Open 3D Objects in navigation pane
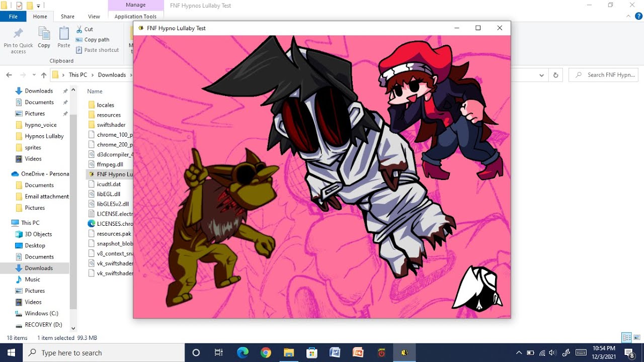The width and height of the screenshot is (644, 362). coord(38,234)
